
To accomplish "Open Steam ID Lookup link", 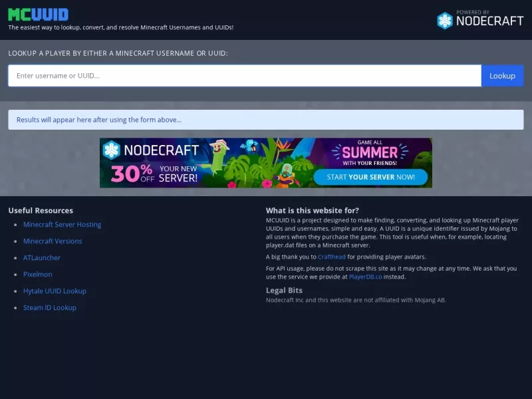I will 49,308.
